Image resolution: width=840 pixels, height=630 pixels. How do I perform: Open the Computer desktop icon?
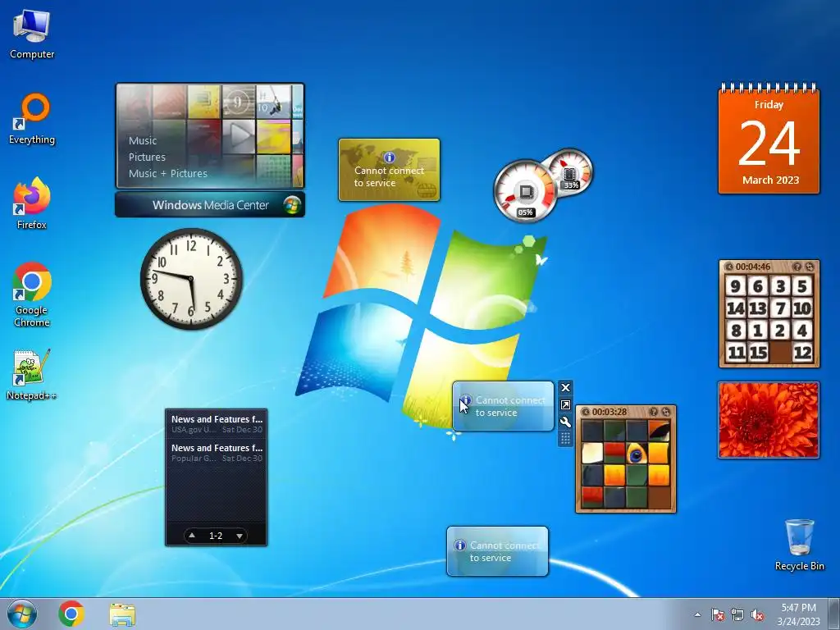(x=32, y=34)
